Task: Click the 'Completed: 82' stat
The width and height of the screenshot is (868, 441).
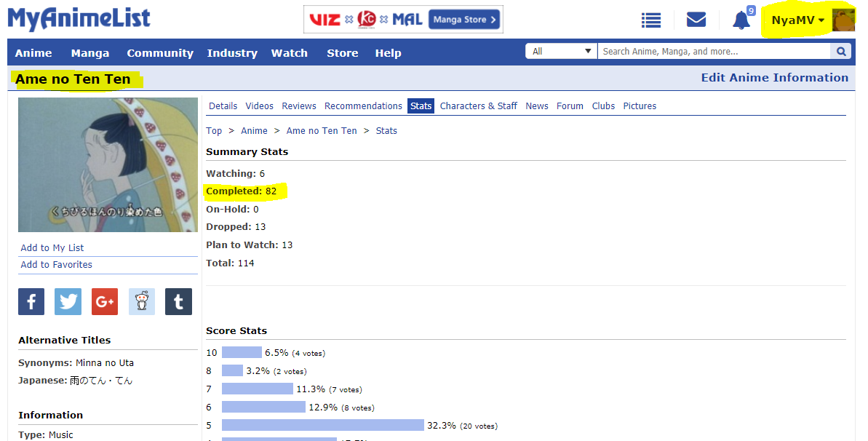Action: [242, 191]
